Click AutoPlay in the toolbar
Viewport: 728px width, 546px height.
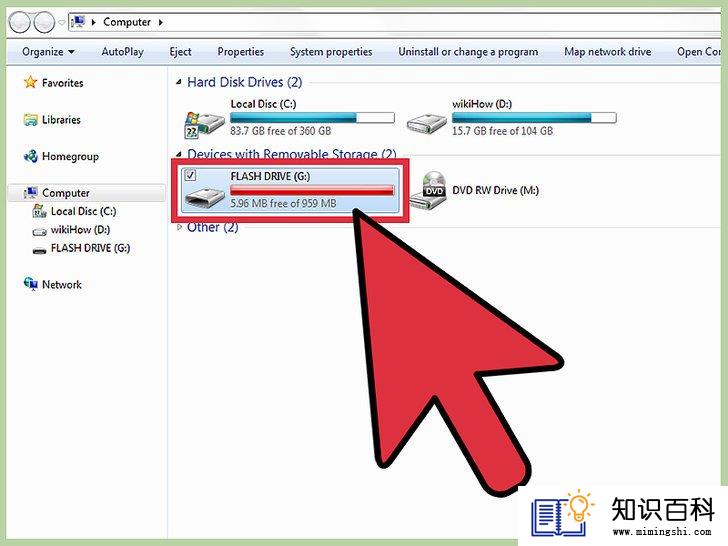pyautogui.click(x=123, y=52)
